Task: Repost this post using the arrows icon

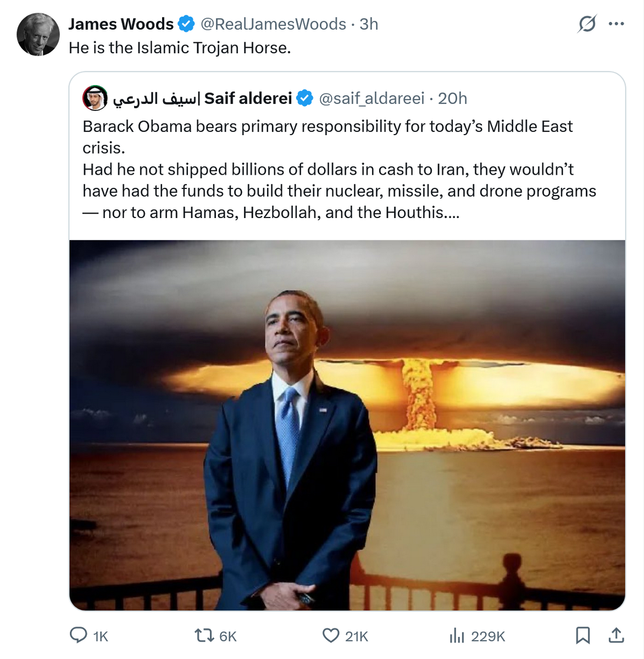Action: click(204, 635)
